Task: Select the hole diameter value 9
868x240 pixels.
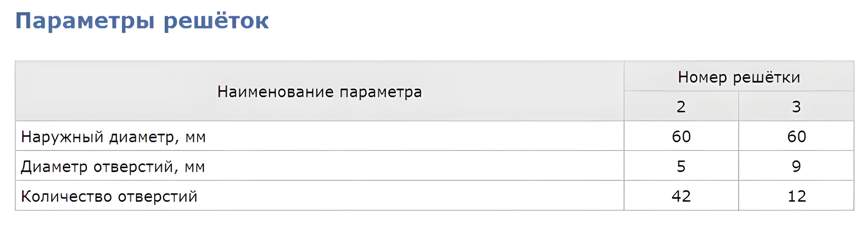Action: (x=796, y=166)
